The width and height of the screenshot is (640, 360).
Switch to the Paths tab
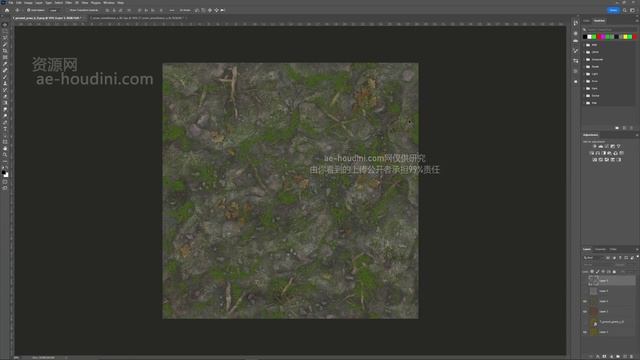tap(613, 249)
